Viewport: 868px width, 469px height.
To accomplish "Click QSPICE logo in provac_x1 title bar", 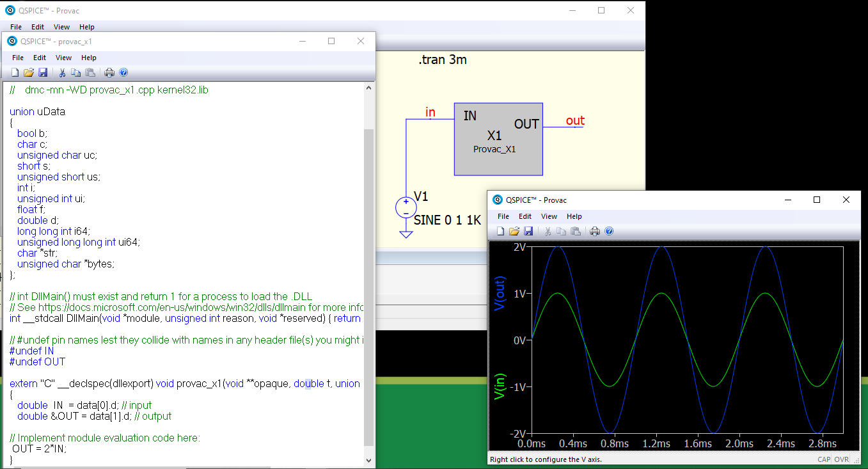I will [12, 41].
